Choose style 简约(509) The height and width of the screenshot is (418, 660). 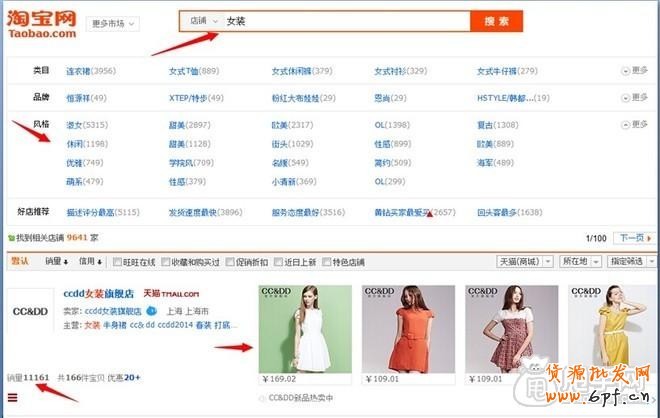pos(393,162)
